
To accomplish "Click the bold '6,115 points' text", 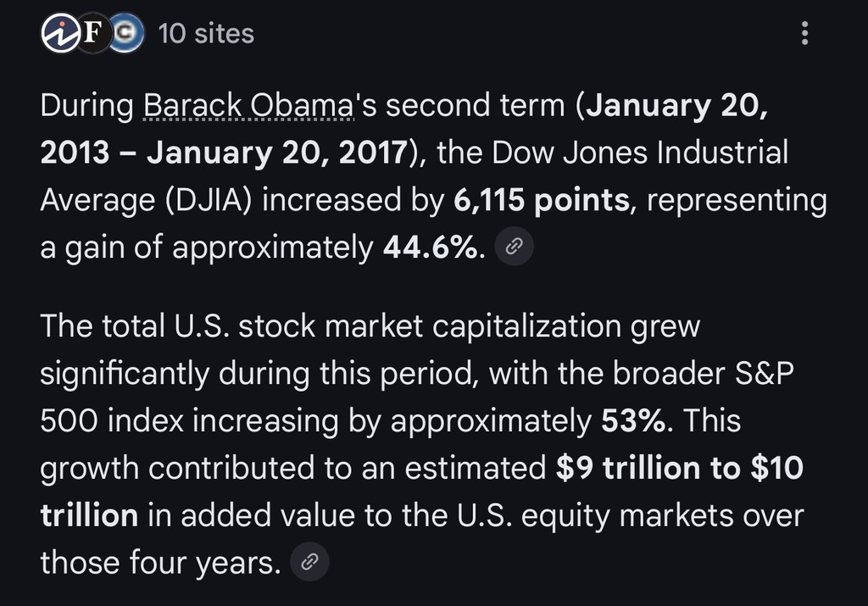I will tap(541, 200).
